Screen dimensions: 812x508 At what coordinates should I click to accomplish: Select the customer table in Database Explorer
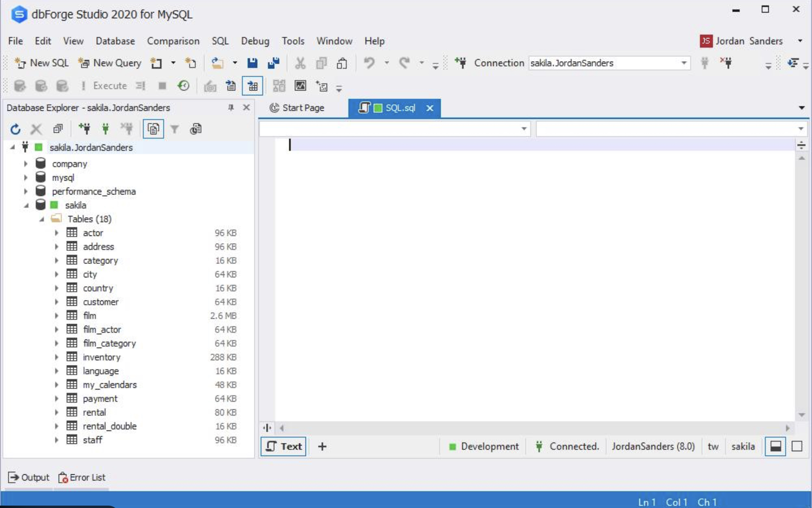click(101, 302)
